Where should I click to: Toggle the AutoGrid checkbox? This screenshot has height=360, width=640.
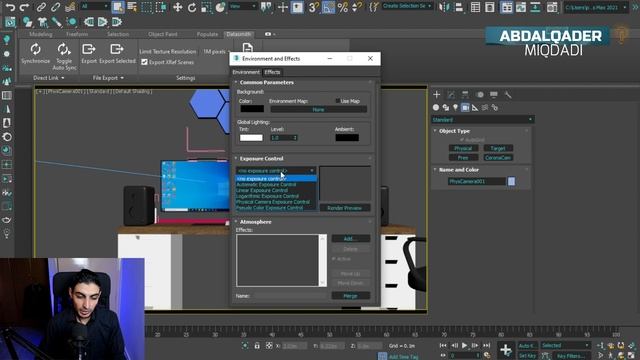pos(462,140)
